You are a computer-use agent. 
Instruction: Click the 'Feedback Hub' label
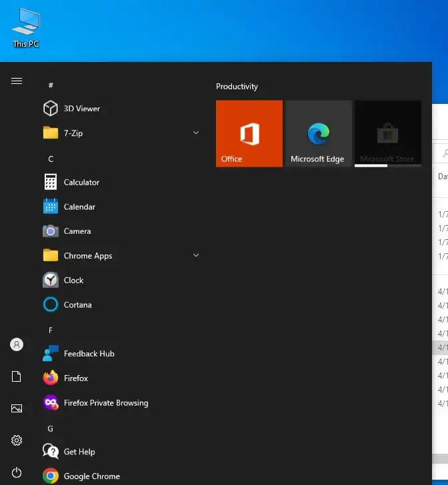(89, 354)
